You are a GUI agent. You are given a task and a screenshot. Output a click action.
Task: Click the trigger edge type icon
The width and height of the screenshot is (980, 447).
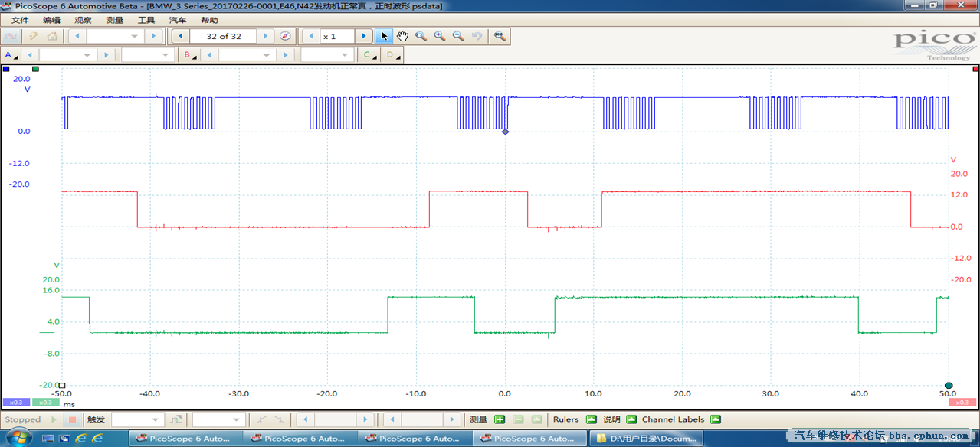click(176, 419)
